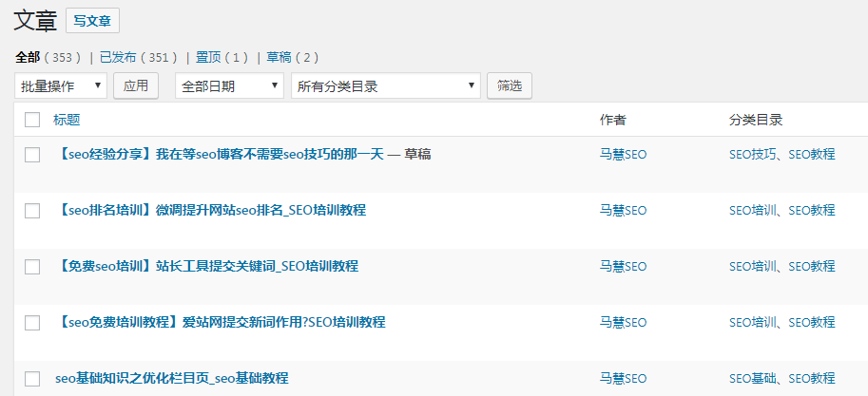
Task: Open SEO教程 category in 【seo免费培训教程】 row
Action: click(x=812, y=322)
